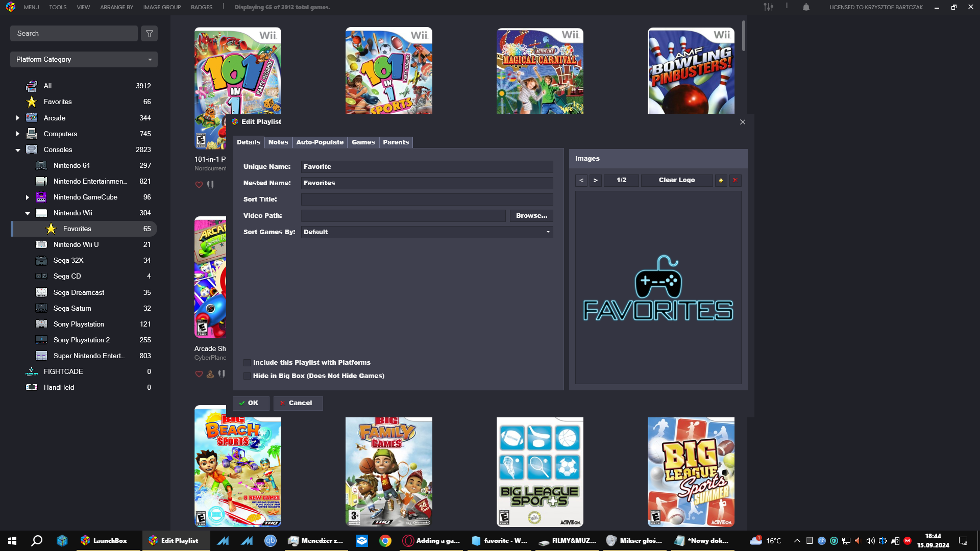Expand the Arcade tree node
The image size is (980, 551).
click(17, 118)
